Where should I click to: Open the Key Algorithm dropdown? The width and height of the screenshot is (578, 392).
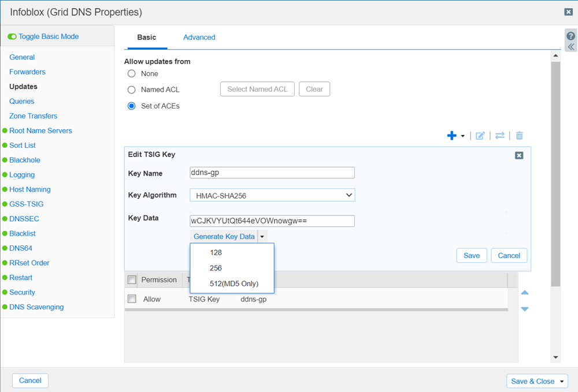pos(272,195)
